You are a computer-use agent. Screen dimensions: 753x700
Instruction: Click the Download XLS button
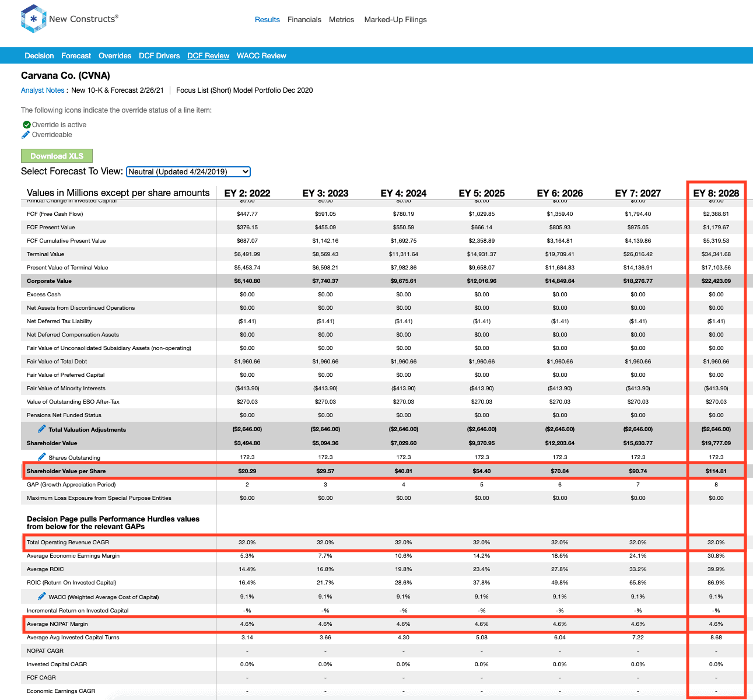click(57, 156)
